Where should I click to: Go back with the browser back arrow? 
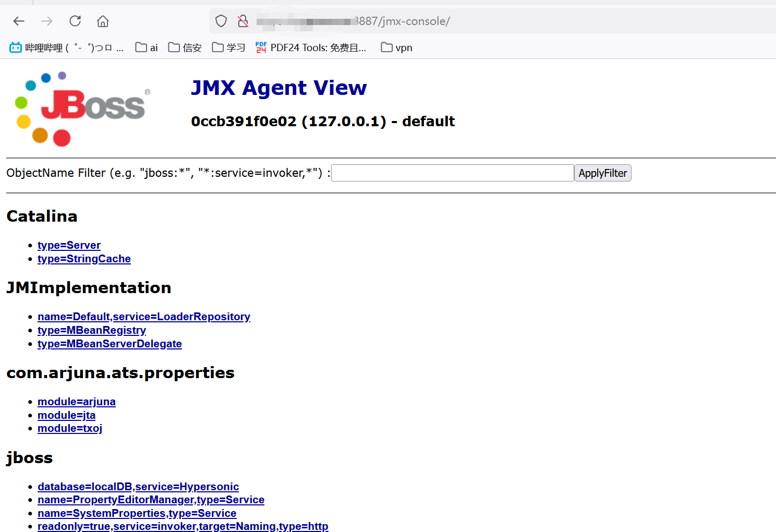19,21
